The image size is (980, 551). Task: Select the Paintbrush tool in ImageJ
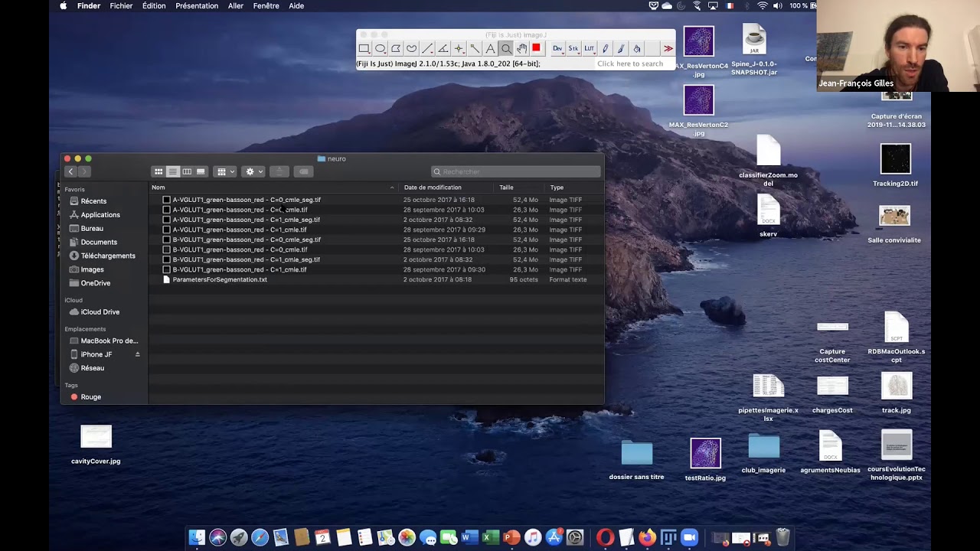621,48
